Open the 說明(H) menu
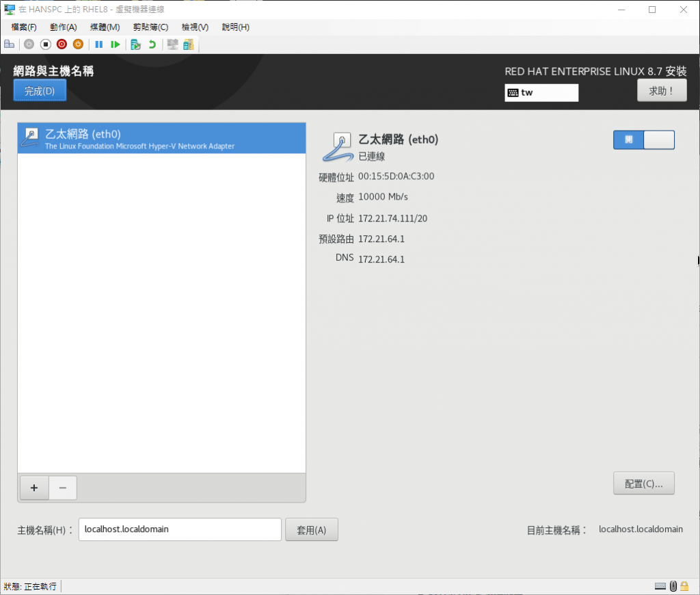The width and height of the screenshot is (700, 595). [x=236, y=27]
